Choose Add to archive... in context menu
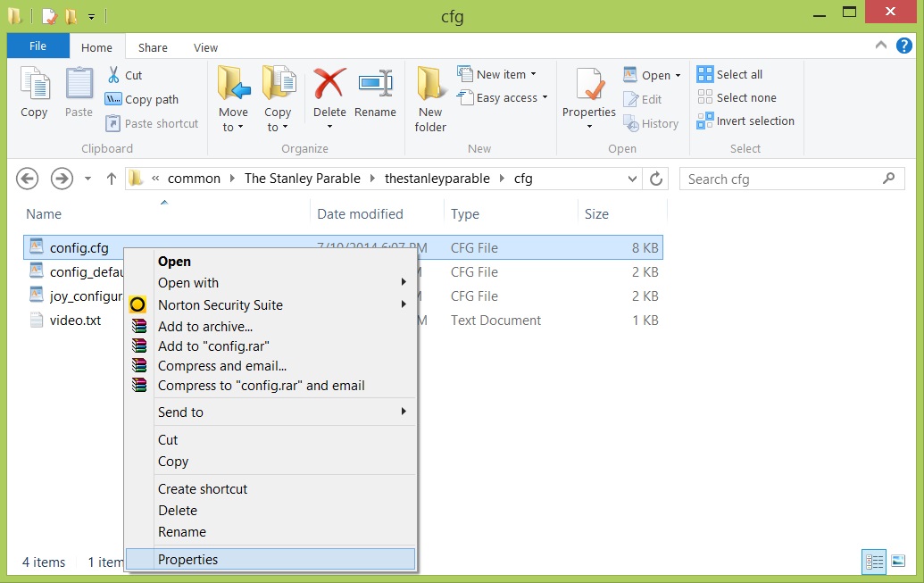The image size is (924, 583). pyautogui.click(x=271, y=327)
